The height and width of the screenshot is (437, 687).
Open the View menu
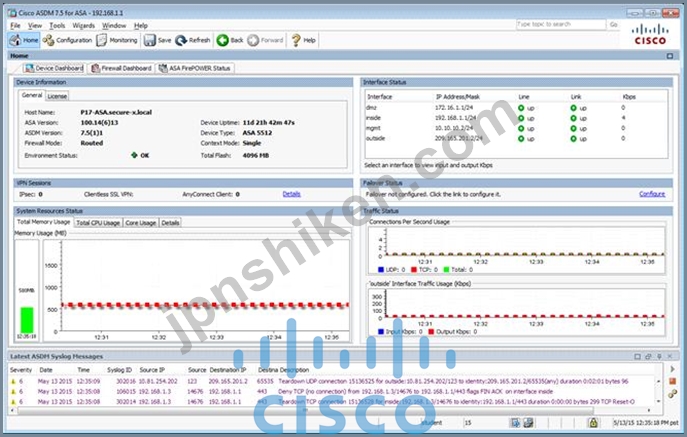pos(35,25)
